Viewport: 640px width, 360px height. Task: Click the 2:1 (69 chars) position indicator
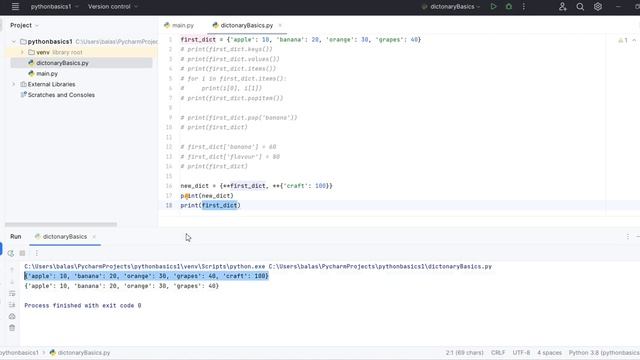coord(464,353)
